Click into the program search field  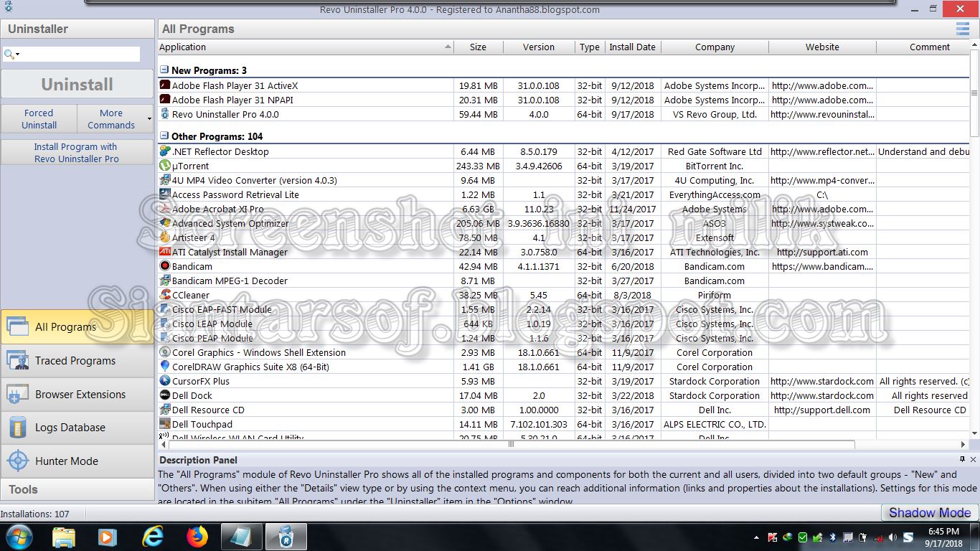80,55
